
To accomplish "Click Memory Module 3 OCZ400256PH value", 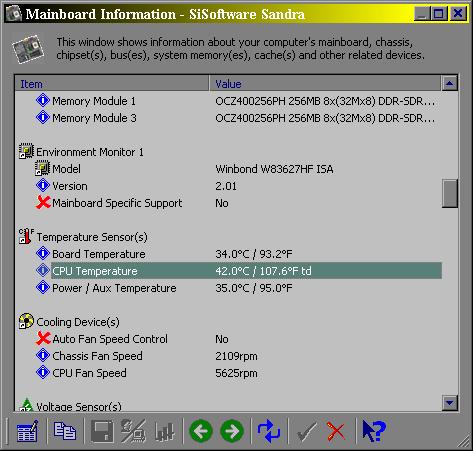I will tap(325, 118).
